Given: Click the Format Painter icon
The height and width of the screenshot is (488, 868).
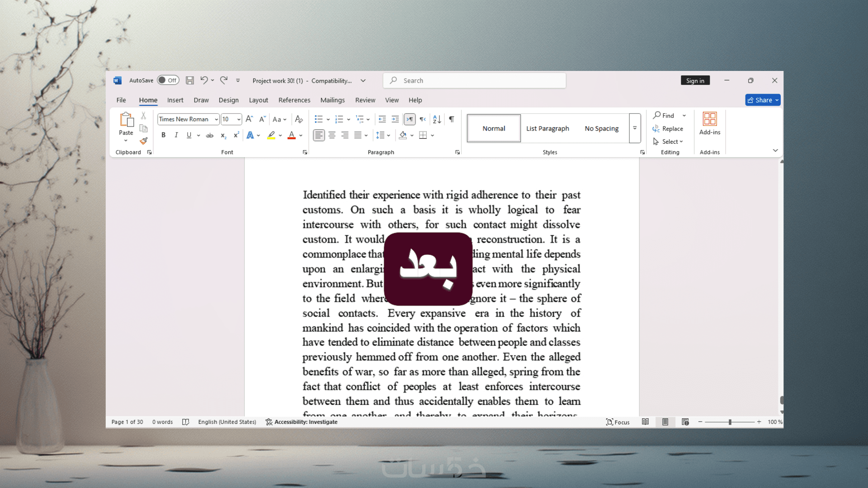Looking at the screenshot, I should 144,141.
